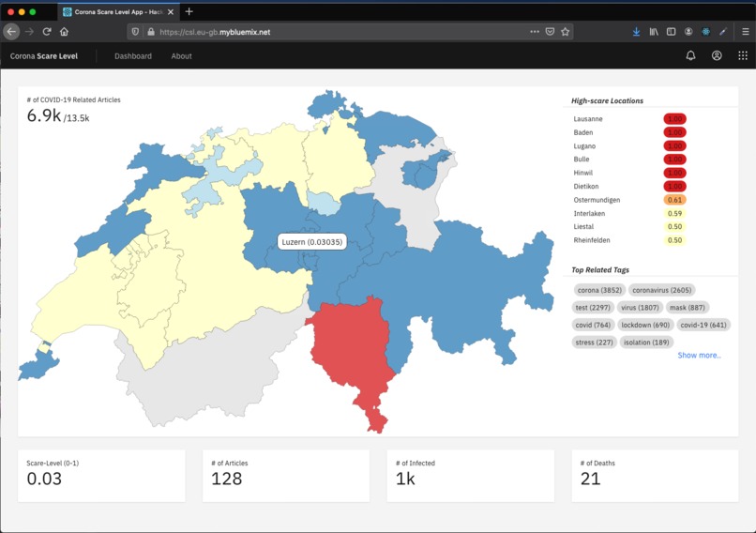
Task: Select the Corona Scare Level App tab
Action: click(x=118, y=12)
